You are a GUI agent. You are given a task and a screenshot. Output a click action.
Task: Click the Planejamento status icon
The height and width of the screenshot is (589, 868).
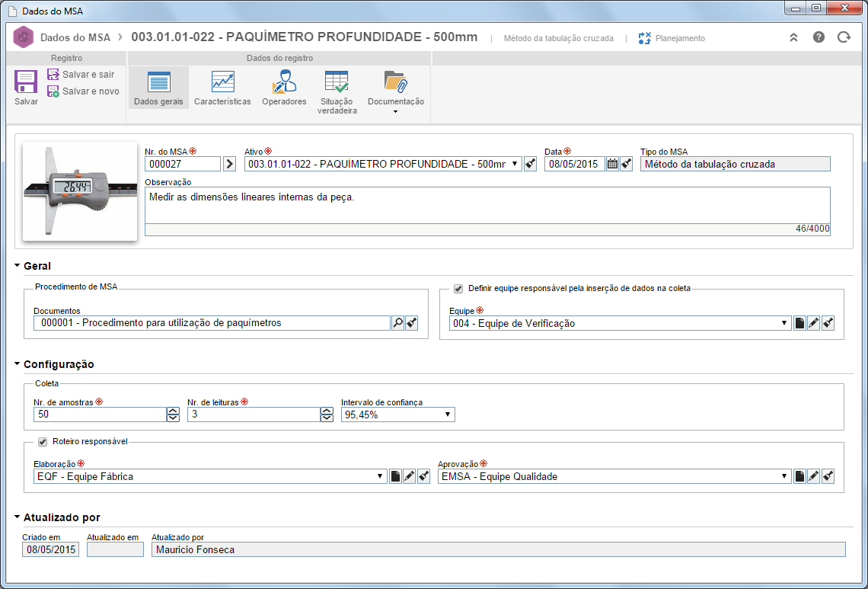(x=644, y=38)
